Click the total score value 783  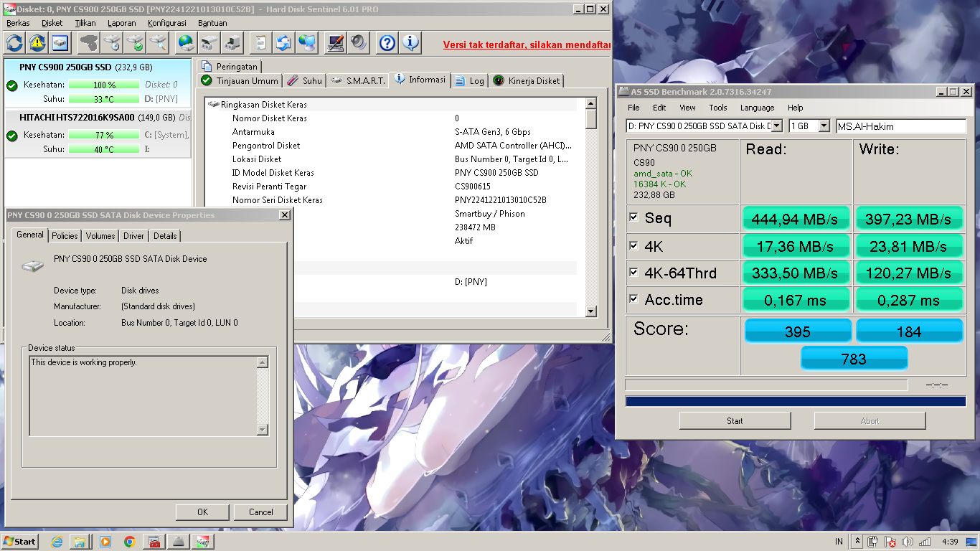[x=854, y=359]
